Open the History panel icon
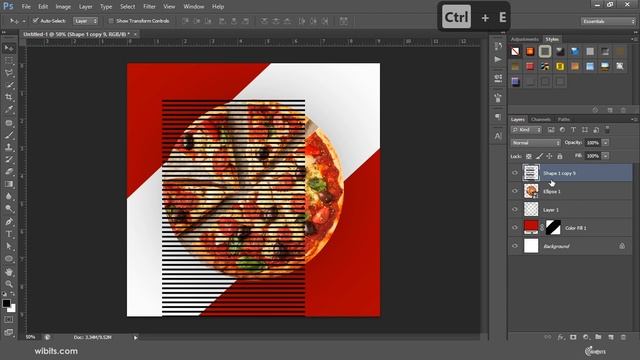The height and width of the screenshot is (360, 640). click(x=498, y=46)
